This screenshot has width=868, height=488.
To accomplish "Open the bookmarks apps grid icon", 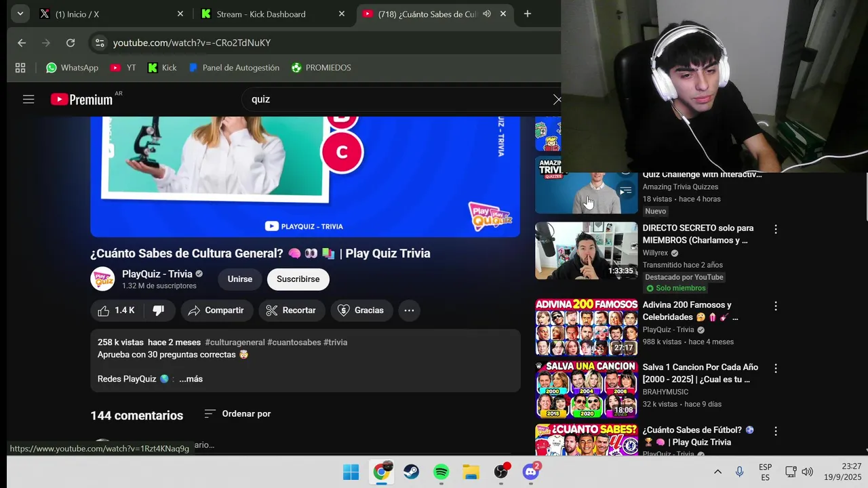I will (x=20, y=68).
